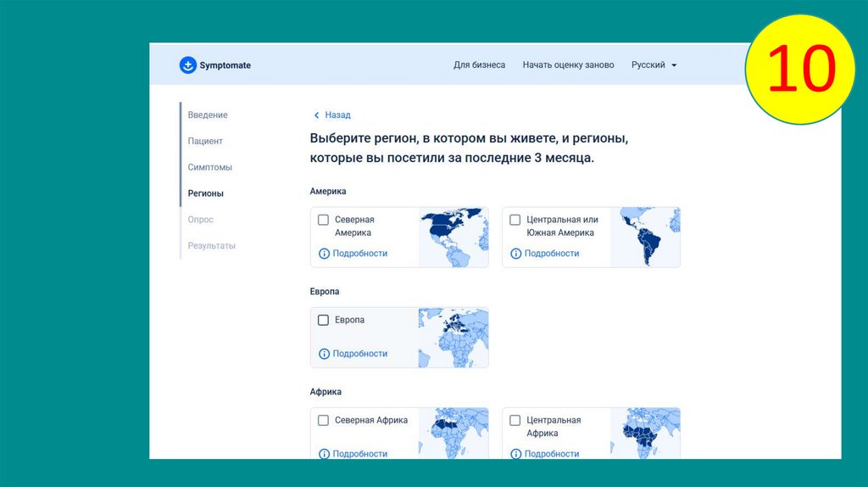Click the Результаты step in sidebar

click(x=211, y=245)
